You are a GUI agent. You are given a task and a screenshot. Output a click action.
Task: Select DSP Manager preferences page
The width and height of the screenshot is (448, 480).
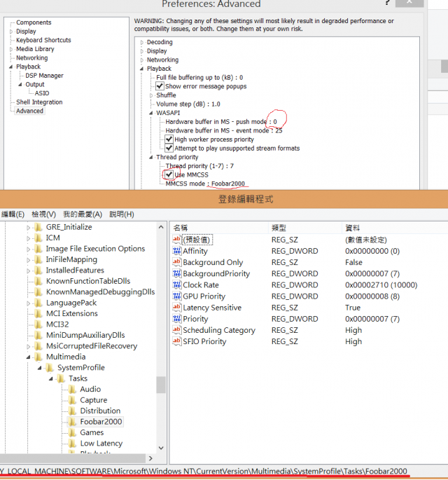(x=44, y=76)
